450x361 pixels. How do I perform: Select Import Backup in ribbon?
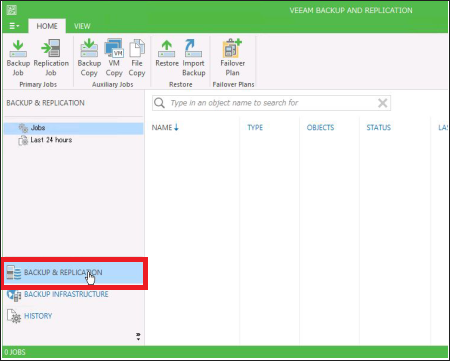click(193, 58)
